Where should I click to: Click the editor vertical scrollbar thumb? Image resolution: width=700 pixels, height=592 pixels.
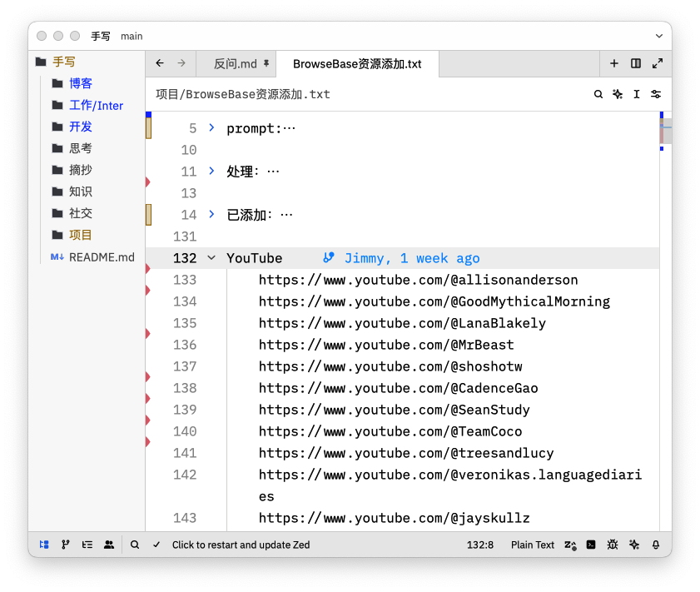tap(666, 132)
